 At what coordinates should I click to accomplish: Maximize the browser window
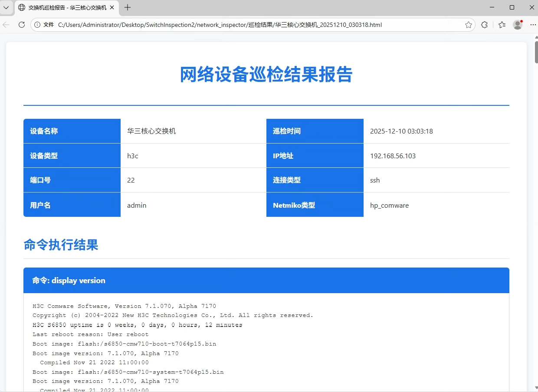coord(512,7)
